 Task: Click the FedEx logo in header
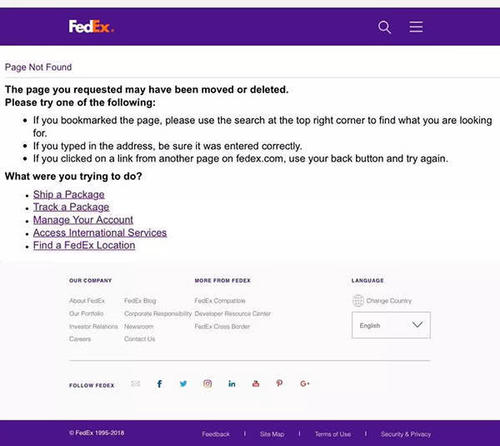click(x=91, y=26)
